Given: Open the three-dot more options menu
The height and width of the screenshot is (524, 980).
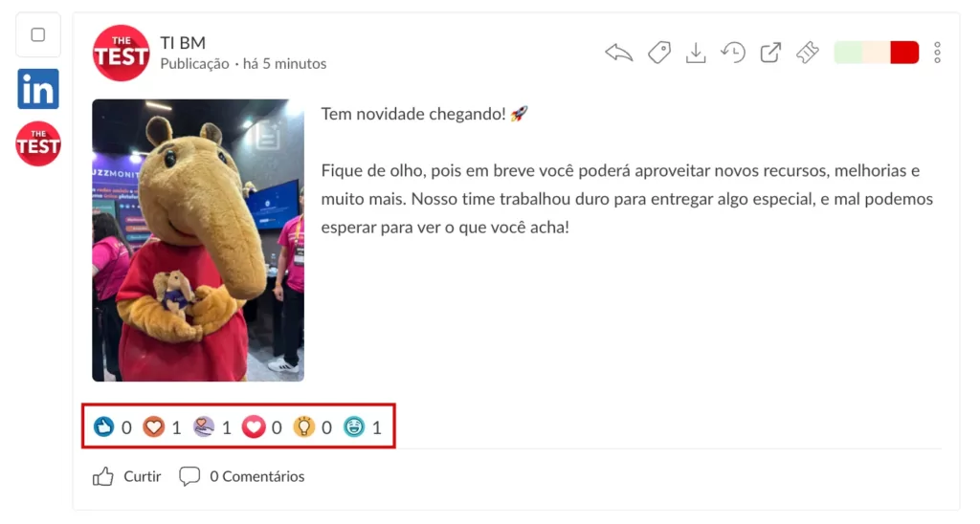Looking at the screenshot, I should pos(938,53).
